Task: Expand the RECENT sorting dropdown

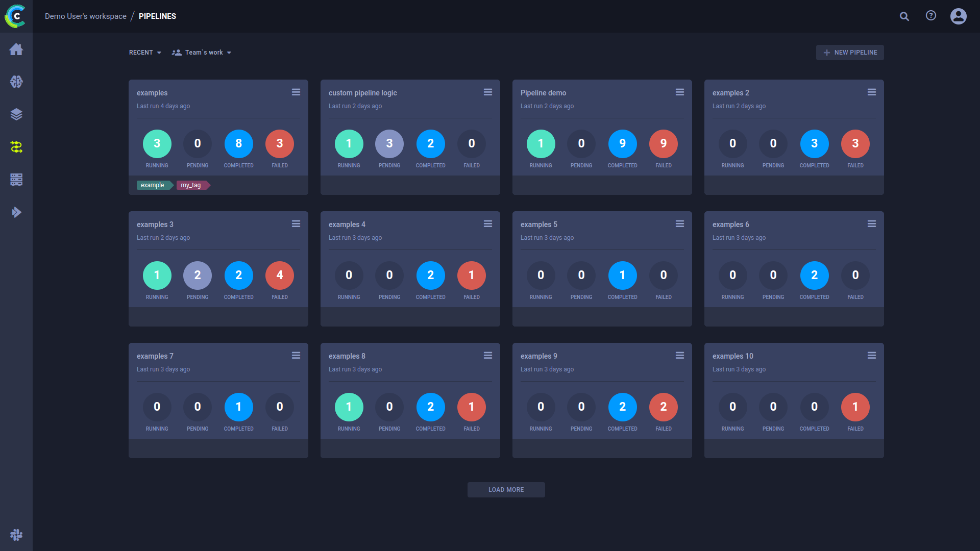Action: (x=145, y=52)
